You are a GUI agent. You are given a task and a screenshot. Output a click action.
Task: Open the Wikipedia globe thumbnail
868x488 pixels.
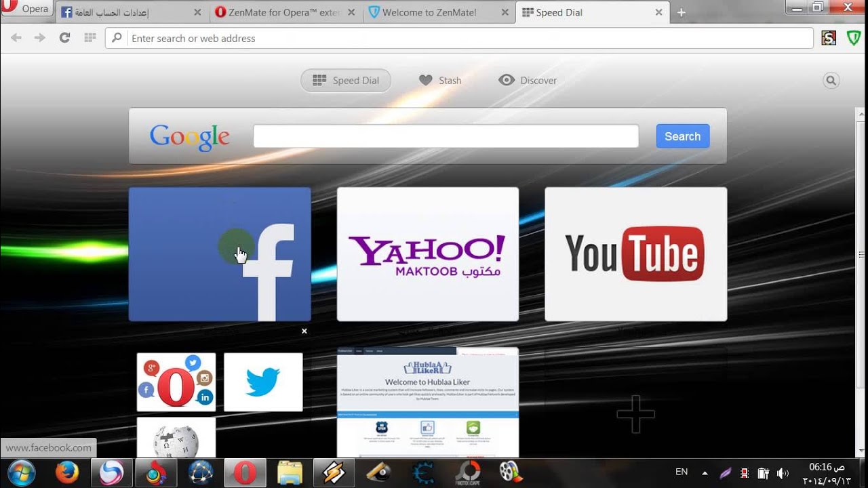(x=176, y=437)
